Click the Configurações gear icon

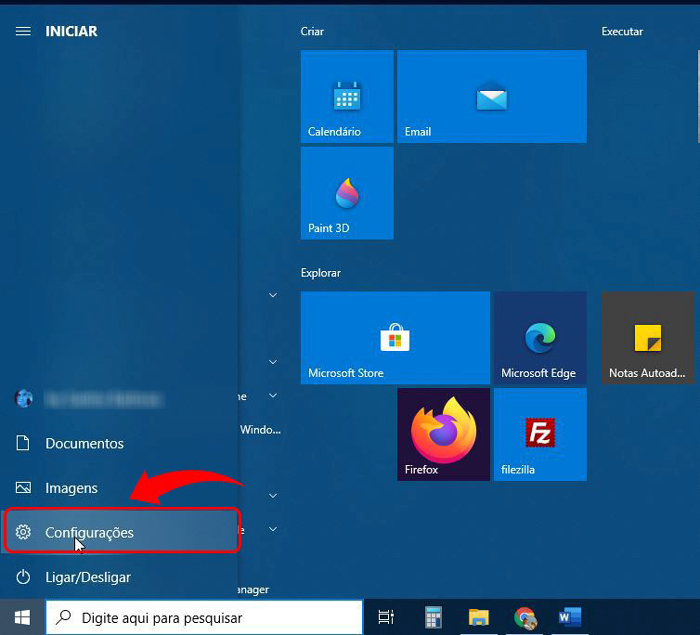click(x=23, y=532)
